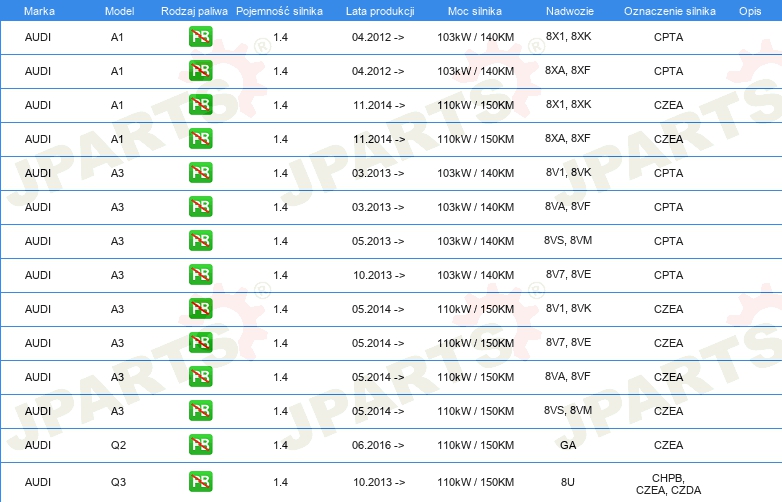The height and width of the screenshot is (502, 782).
Task: Click the Nadwozie column header
Action: [570, 11]
